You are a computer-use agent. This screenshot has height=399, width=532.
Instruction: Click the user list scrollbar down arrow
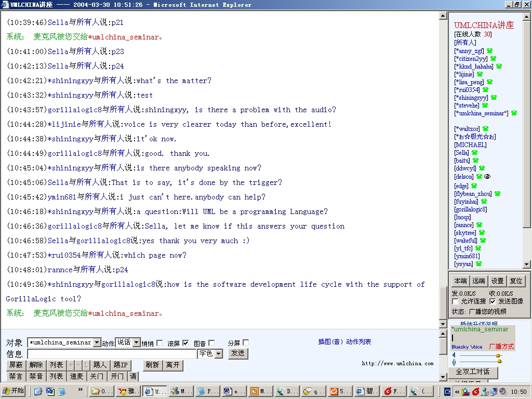pos(527,264)
